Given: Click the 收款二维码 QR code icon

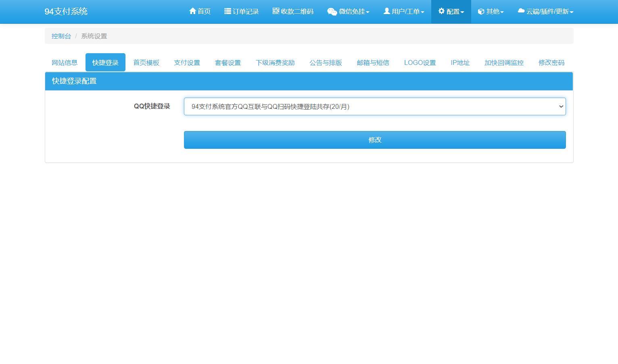Looking at the screenshot, I should tap(276, 11).
